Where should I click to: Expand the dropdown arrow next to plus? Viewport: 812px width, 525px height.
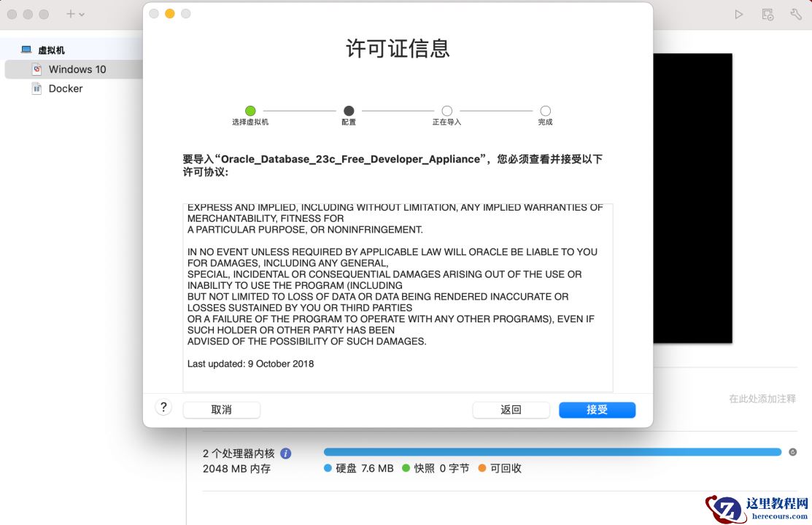click(x=82, y=15)
